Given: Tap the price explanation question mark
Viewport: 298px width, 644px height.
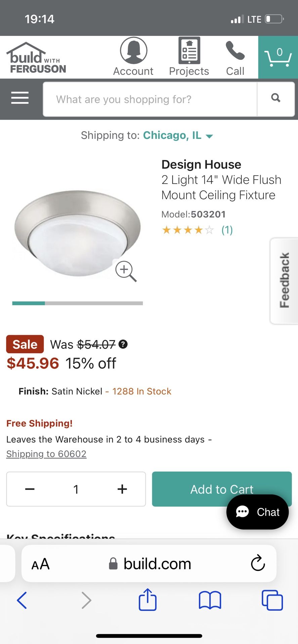Looking at the screenshot, I should [123, 344].
